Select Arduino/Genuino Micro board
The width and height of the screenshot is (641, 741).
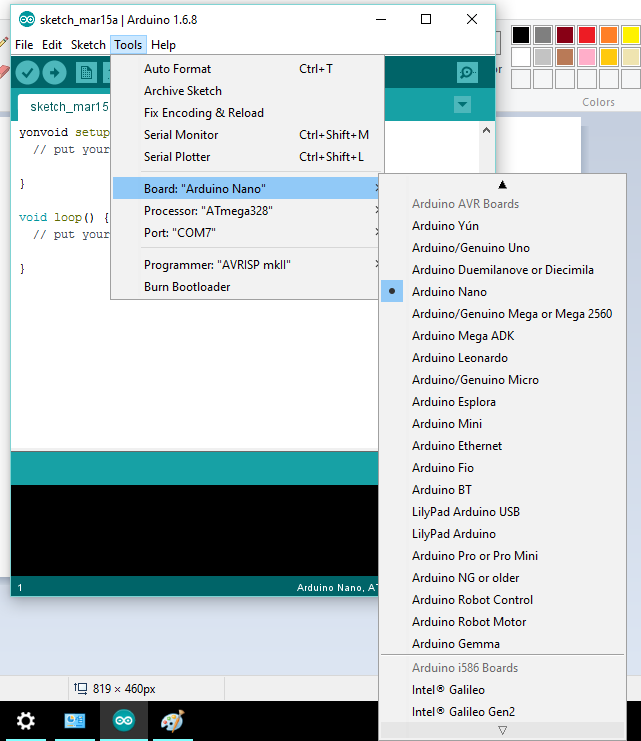(502, 380)
